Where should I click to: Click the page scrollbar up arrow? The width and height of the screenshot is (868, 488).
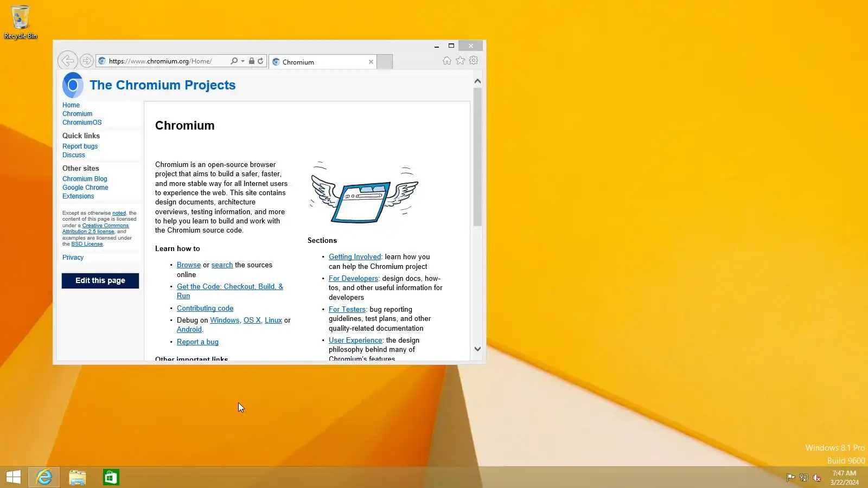[477, 81]
